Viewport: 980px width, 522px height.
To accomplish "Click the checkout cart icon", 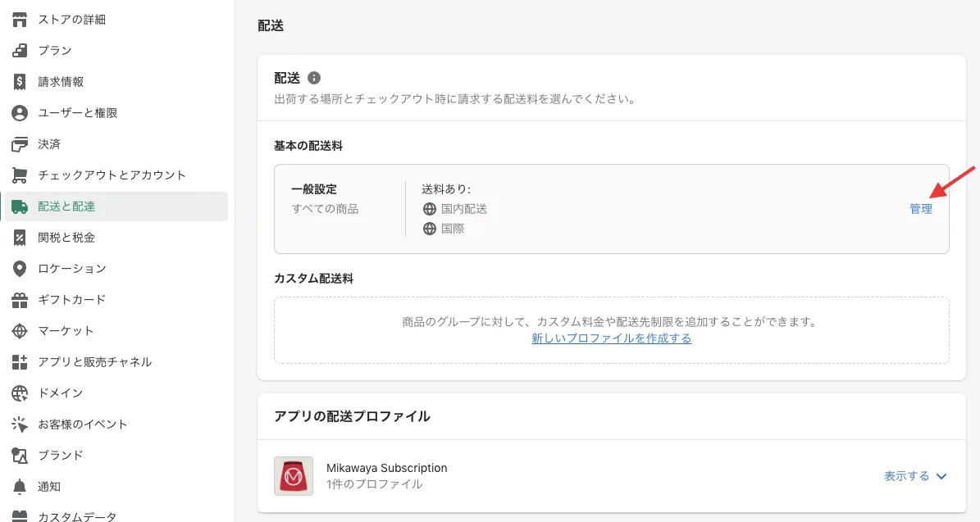I will point(20,175).
